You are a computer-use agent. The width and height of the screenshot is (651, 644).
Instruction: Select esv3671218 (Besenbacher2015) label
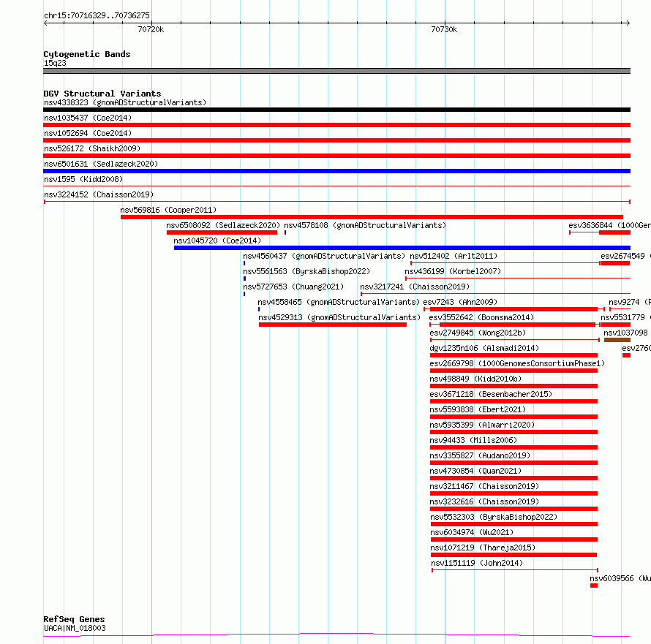click(491, 394)
